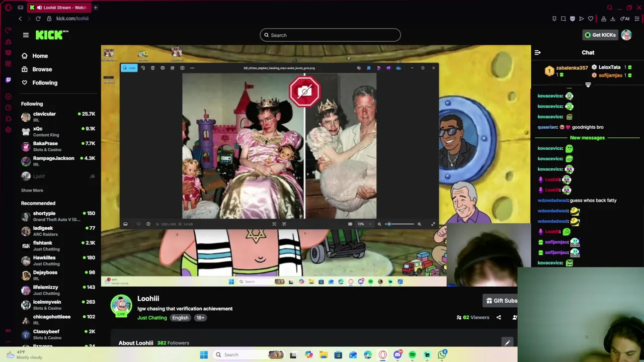Image resolution: width=644 pixels, height=362 pixels.
Task: Click the browser tab search magnifier
Action: pos(610,8)
